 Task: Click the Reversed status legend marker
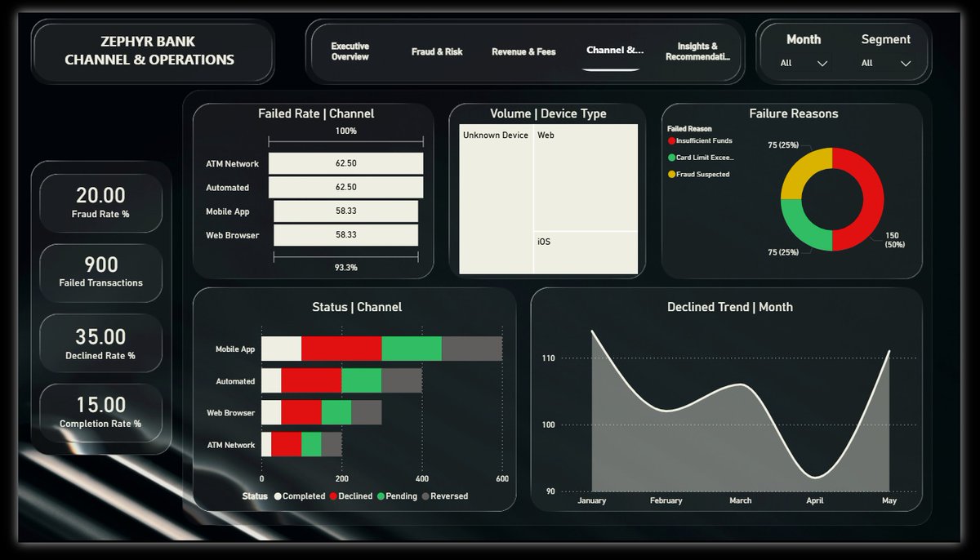tap(425, 496)
